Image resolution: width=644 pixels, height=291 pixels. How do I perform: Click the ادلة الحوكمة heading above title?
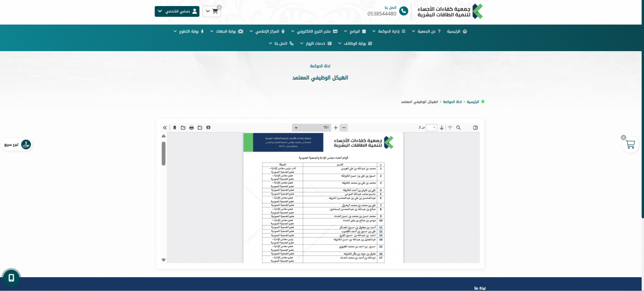click(x=320, y=66)
